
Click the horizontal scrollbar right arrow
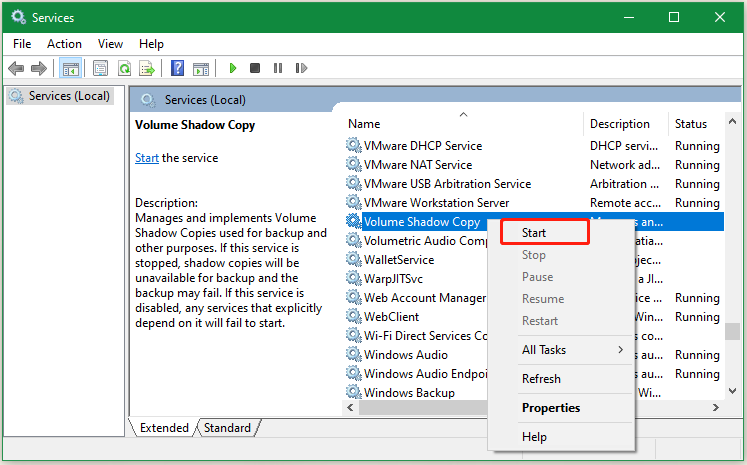(716, 407)
